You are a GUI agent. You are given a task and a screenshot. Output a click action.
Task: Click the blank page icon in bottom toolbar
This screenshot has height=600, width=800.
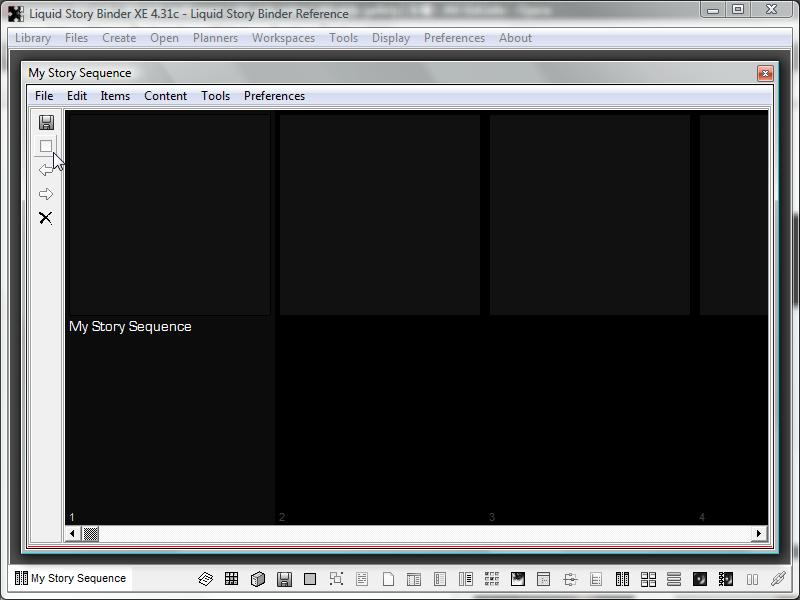[388, 579]
